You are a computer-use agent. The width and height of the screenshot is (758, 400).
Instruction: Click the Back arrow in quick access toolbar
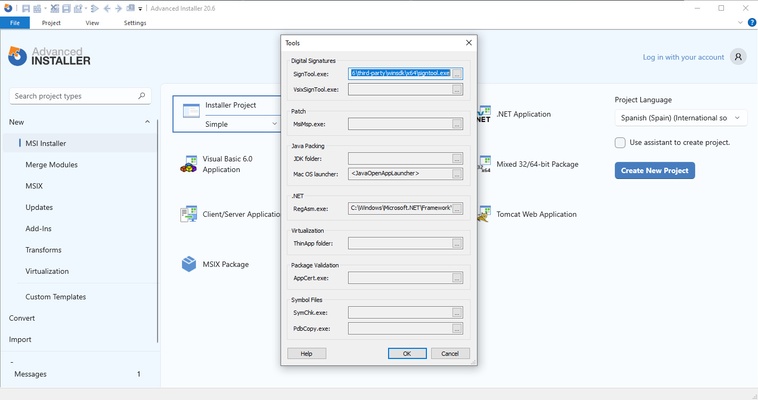[x=107, y=9]
